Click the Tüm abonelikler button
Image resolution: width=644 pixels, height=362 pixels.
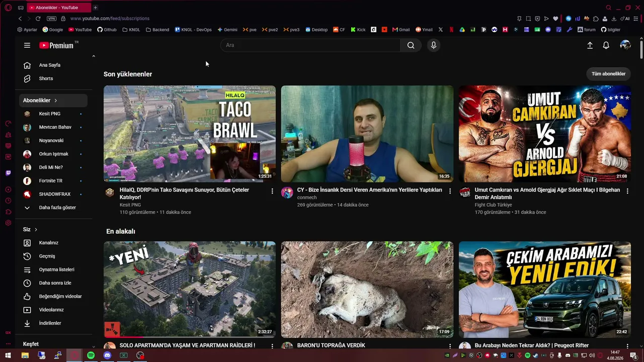[x=608, y=74]
